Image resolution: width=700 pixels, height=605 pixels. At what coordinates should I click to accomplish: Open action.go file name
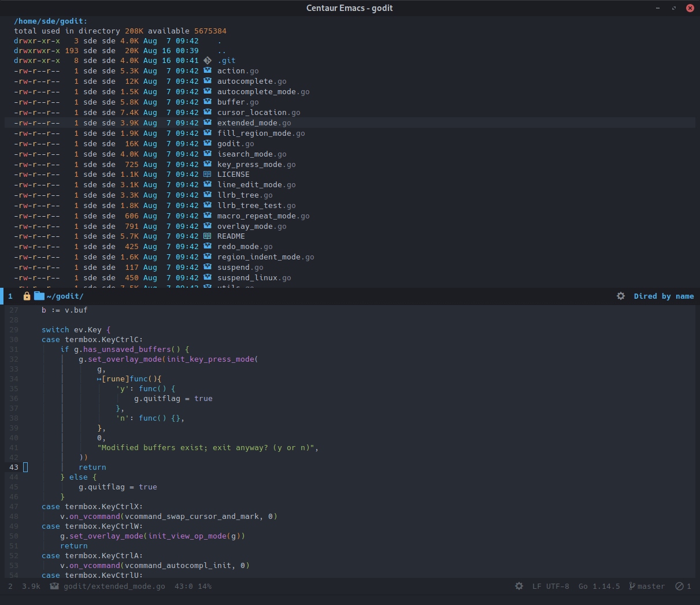[238, 71]
